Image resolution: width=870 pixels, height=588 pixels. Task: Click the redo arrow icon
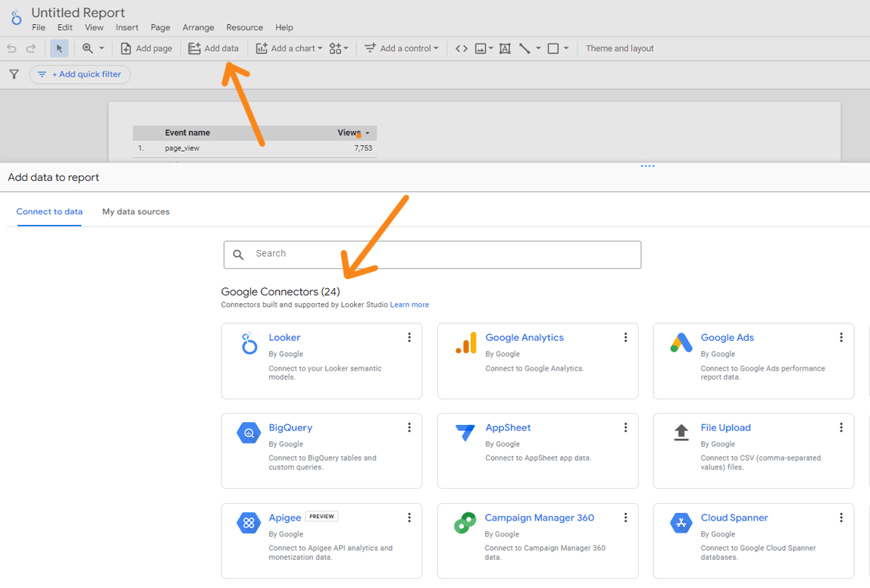[31, 48]
